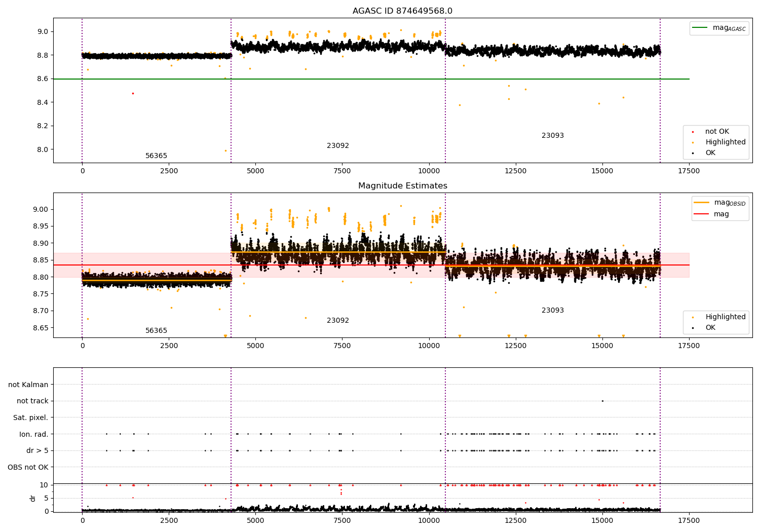Click the single dot on the "not track" row

pos(602,401)
